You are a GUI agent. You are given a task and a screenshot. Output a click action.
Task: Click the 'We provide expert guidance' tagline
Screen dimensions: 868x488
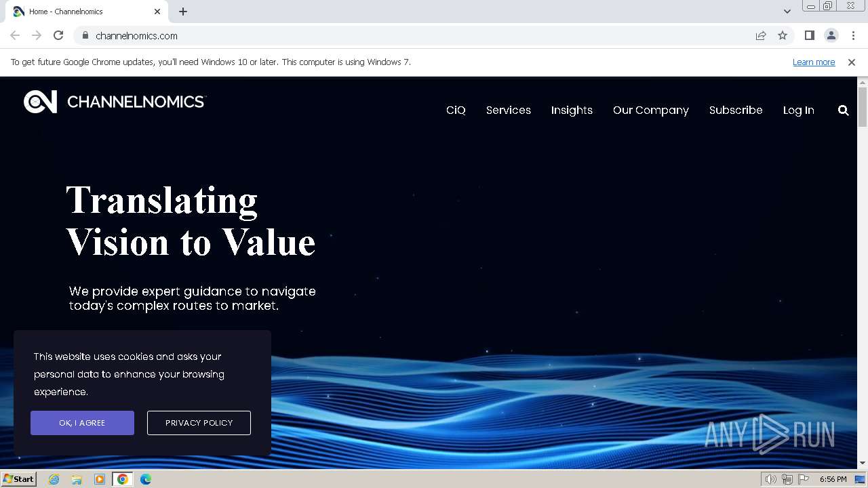[x=193, y=298]
